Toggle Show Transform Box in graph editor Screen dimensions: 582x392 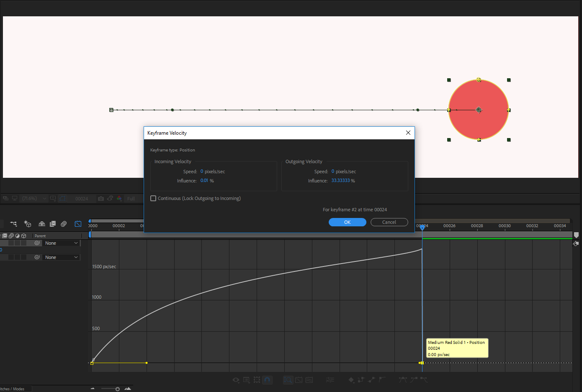coord(257,380)
